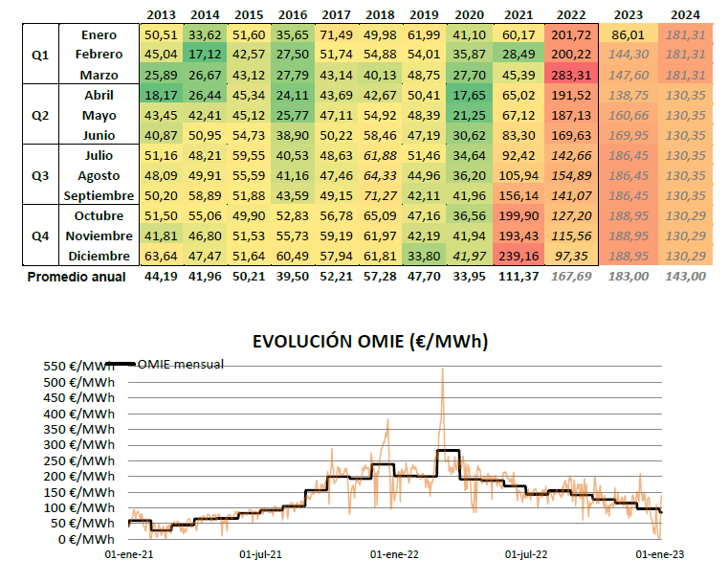This screenshot has height=583, width=728.
Task: Click cell value 97,35 for Diciembre 2022
Action: 571,256
